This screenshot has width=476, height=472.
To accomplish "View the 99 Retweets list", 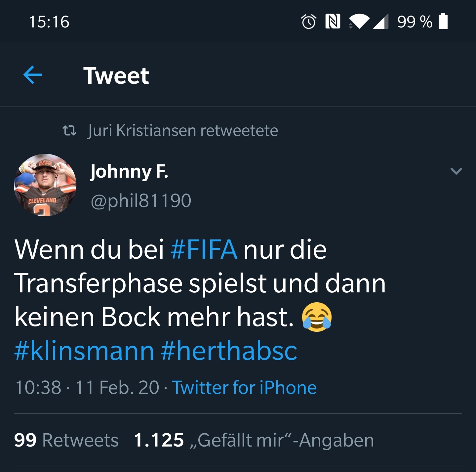I will [66, 440].
